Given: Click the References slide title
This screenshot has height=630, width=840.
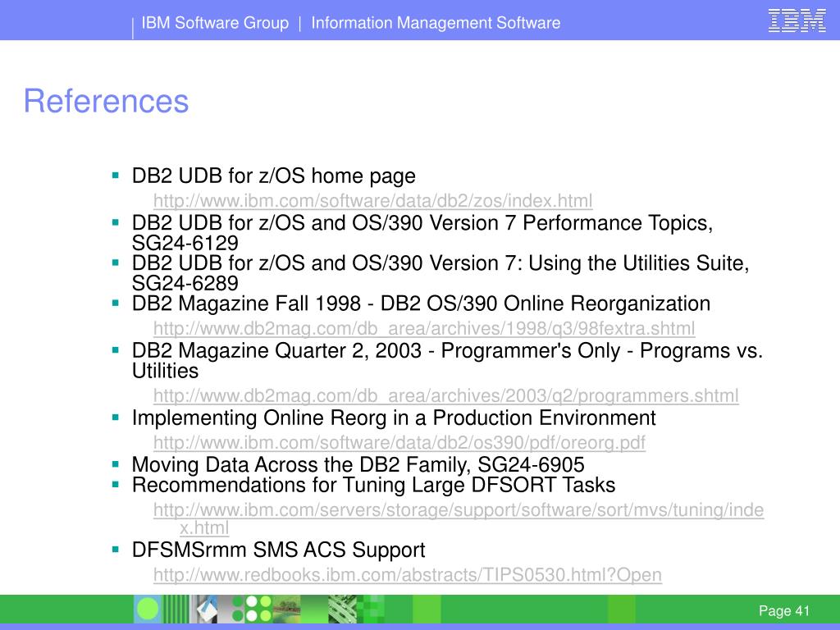Looking at the screenshot, I should pos(106,101).
